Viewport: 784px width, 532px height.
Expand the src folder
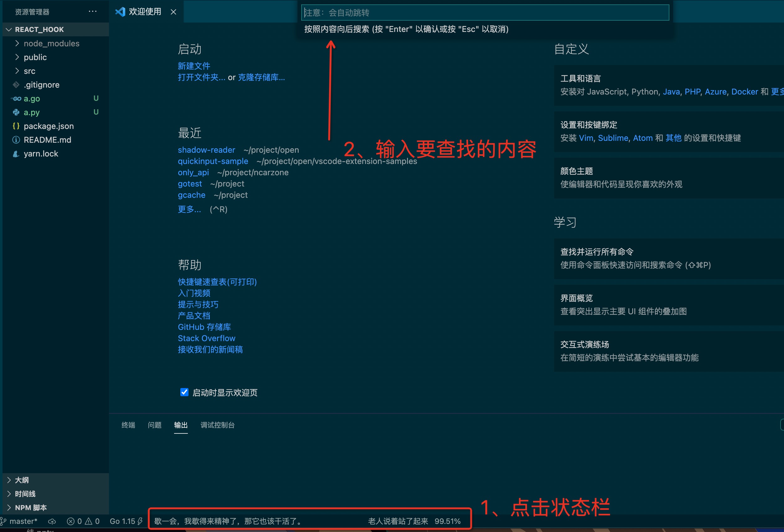pos(29,71)
